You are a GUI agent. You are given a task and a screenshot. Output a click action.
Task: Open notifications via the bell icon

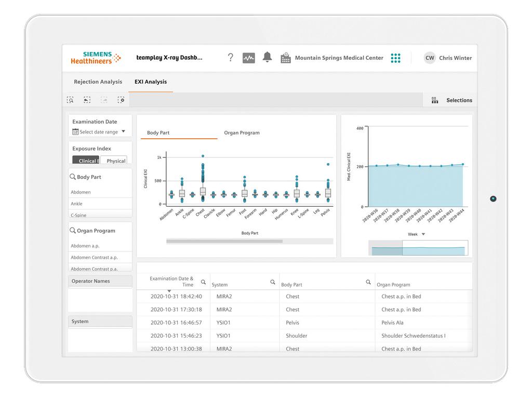coord(267,58)
